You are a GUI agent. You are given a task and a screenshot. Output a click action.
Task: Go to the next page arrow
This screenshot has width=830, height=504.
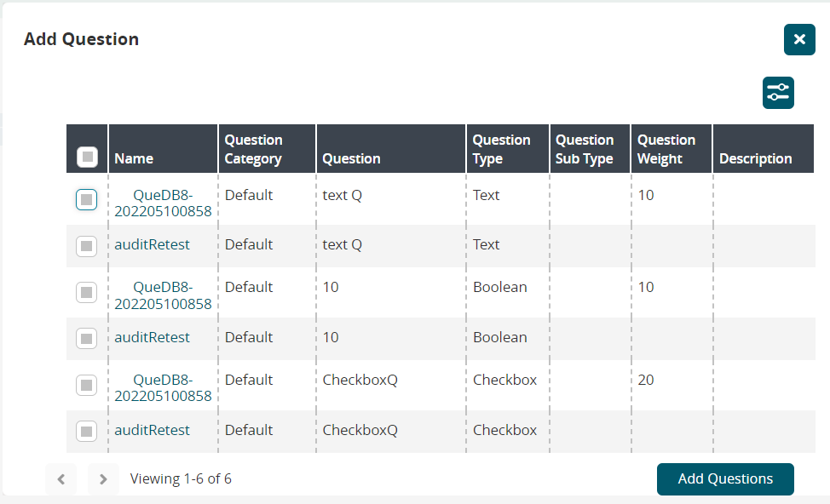coord(103,479)
